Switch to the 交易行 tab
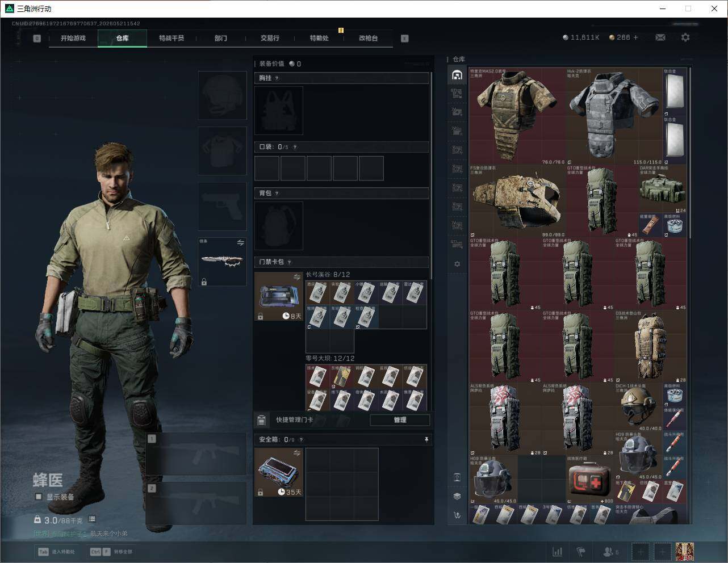 [270, 39]
